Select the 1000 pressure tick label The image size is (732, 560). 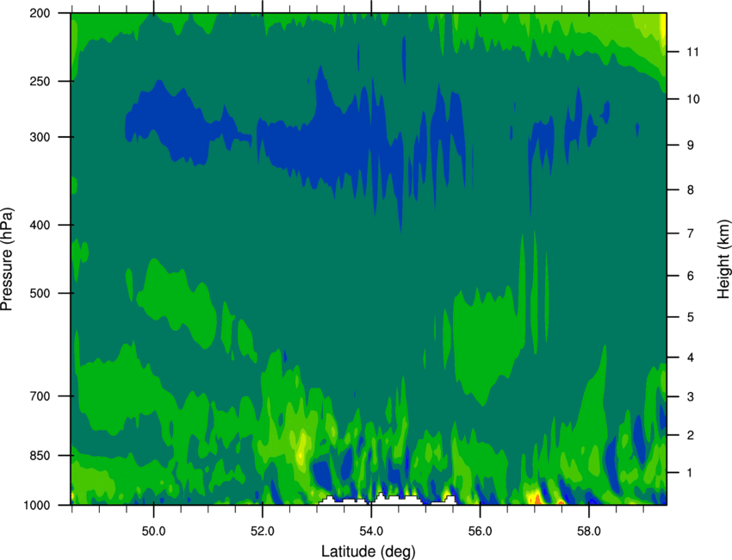pos(37,505)
